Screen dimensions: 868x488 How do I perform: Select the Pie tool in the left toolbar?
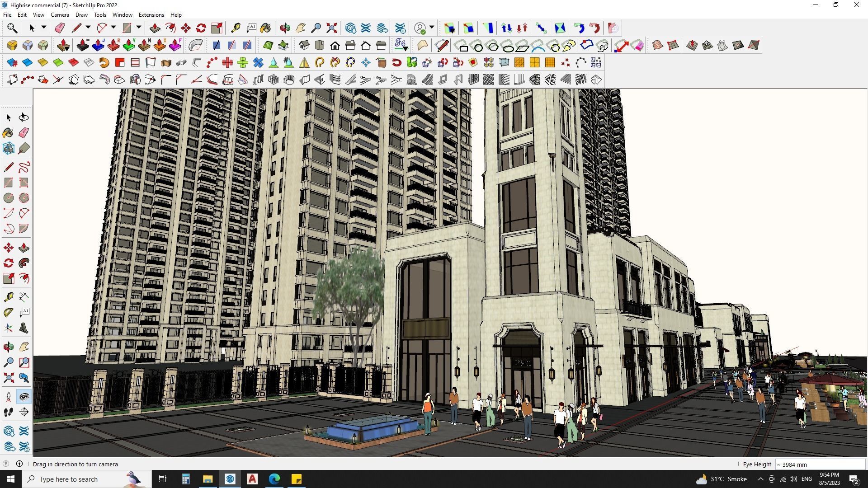point(24,229)
